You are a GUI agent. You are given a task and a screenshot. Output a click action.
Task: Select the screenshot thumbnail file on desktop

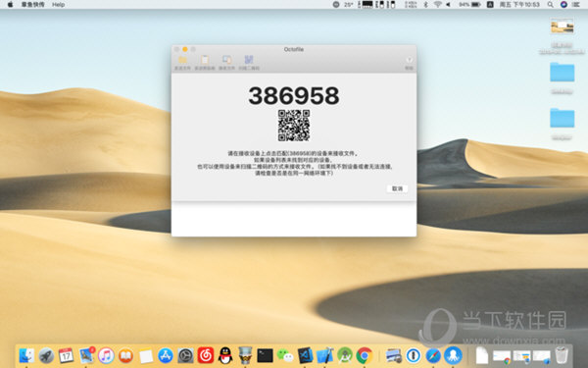coord(562,26)
